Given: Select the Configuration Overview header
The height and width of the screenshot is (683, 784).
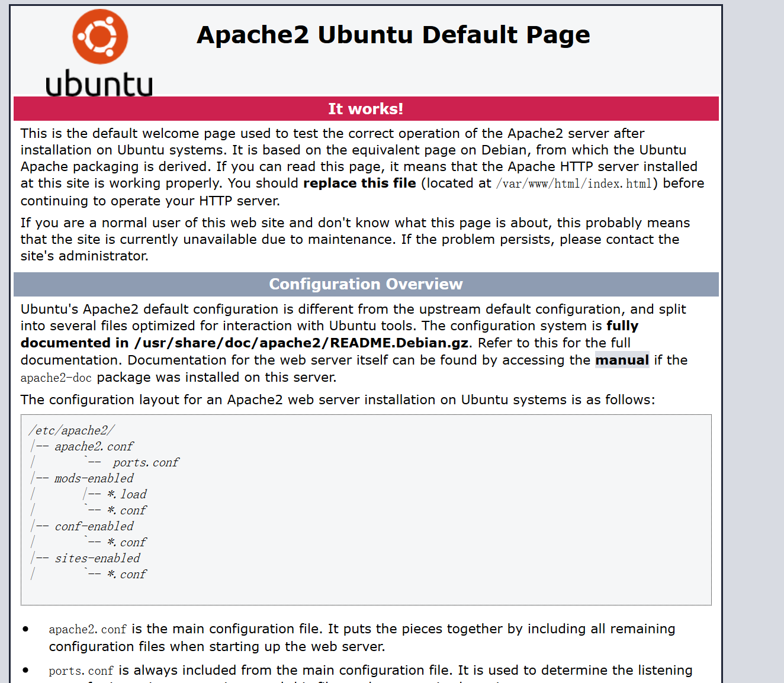Looking at the screenshot, I should [366, 284].
